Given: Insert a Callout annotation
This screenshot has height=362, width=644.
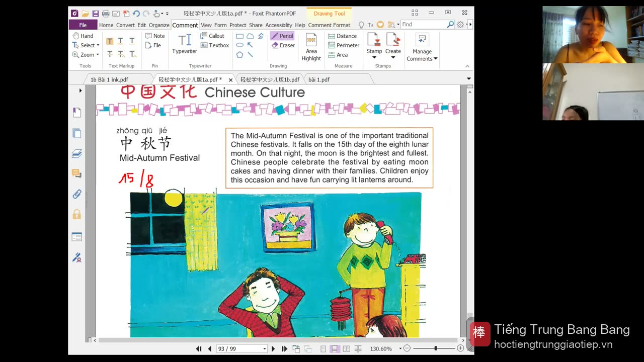Looking at the screenshot, I should point(212,36).
